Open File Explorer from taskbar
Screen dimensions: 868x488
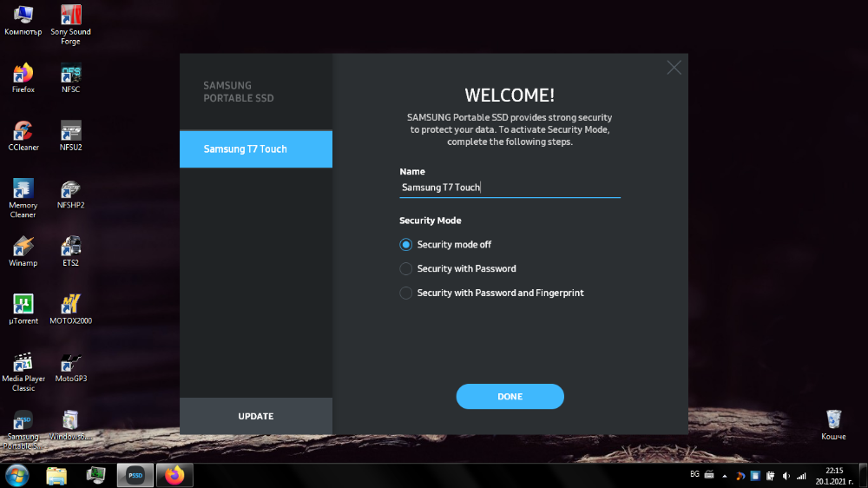(56, 475)
